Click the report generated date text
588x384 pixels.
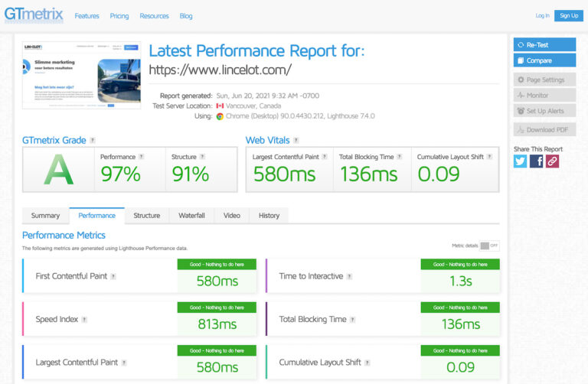(x=268, y=96)
